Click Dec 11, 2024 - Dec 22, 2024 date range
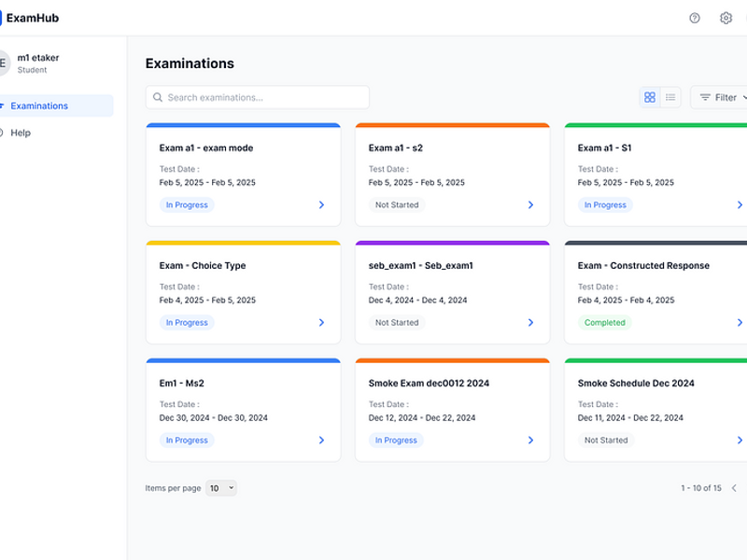 (630, 417)
